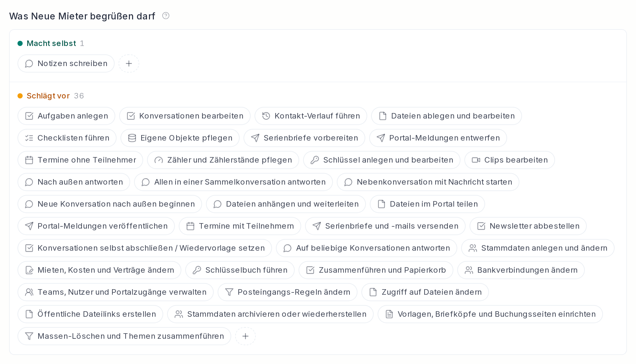
Task: Select Neue Konversation nach außen beginnen
Action: pos(110,204)
